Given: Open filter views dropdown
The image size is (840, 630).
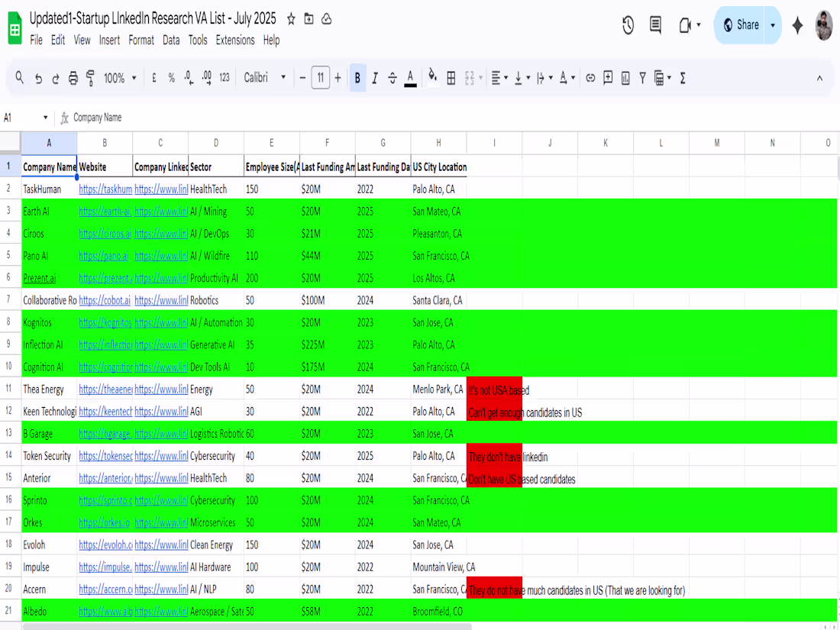Looking at the screenshot, I should click(663, 78).
